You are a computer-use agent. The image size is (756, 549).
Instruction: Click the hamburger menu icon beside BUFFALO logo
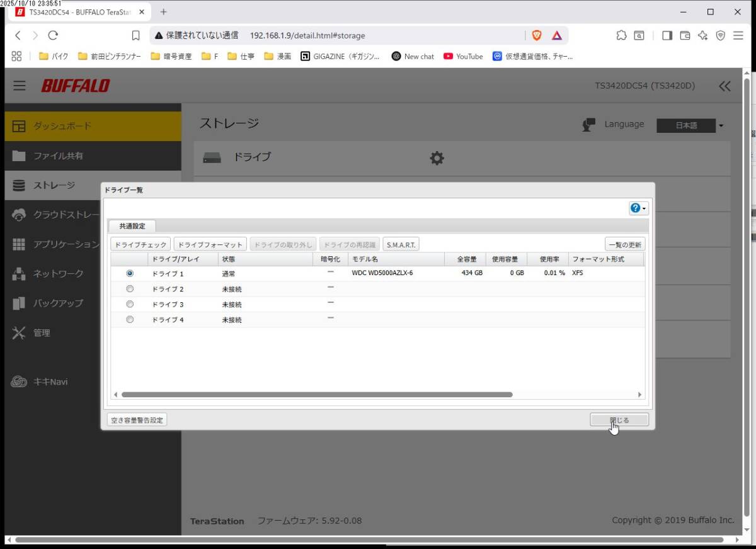20,86
